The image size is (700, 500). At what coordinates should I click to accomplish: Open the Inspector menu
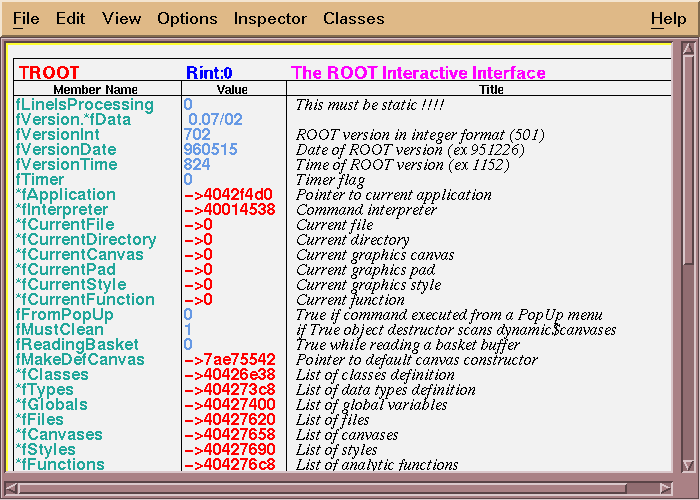coord(270,19)
